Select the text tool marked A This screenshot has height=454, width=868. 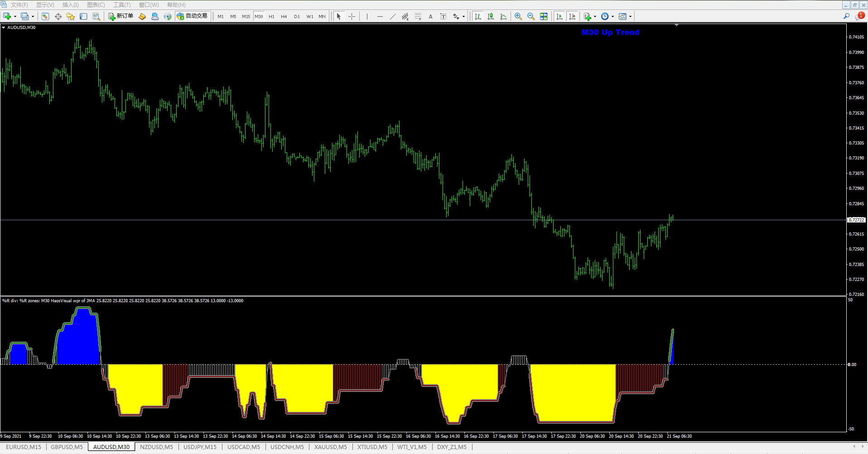[430, 16]
